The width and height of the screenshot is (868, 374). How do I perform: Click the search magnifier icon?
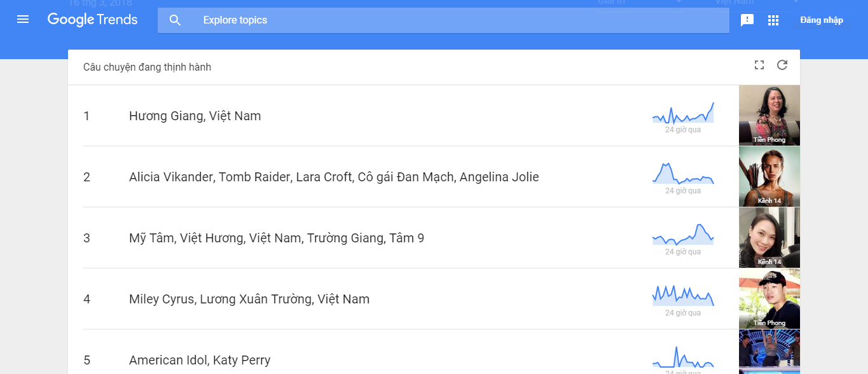[x=175, y=20]
